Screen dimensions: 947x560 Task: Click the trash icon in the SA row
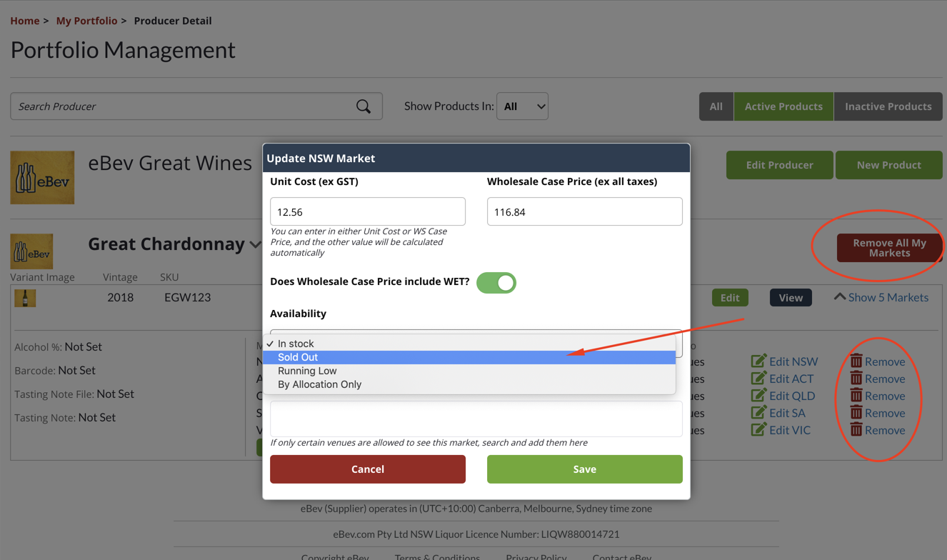(856, 412)
